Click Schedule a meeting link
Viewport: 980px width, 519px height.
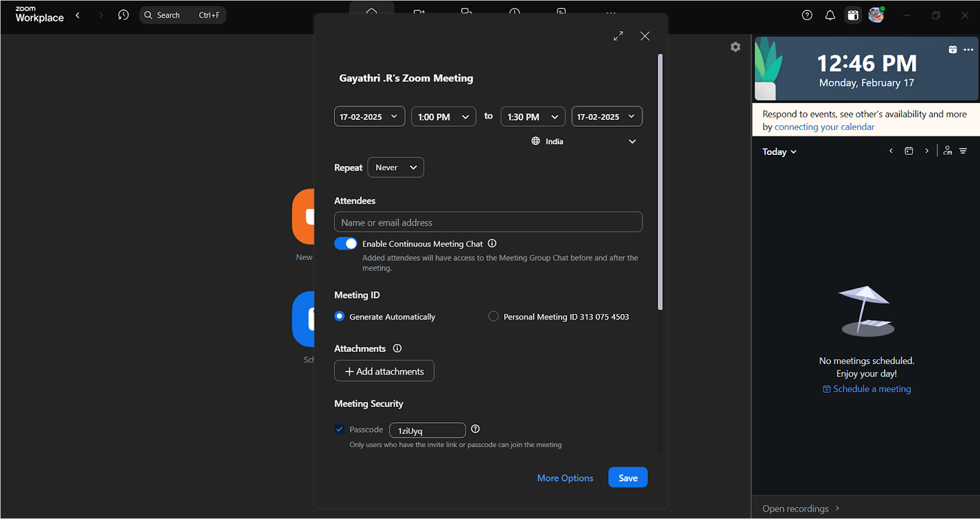coord(867,389)
